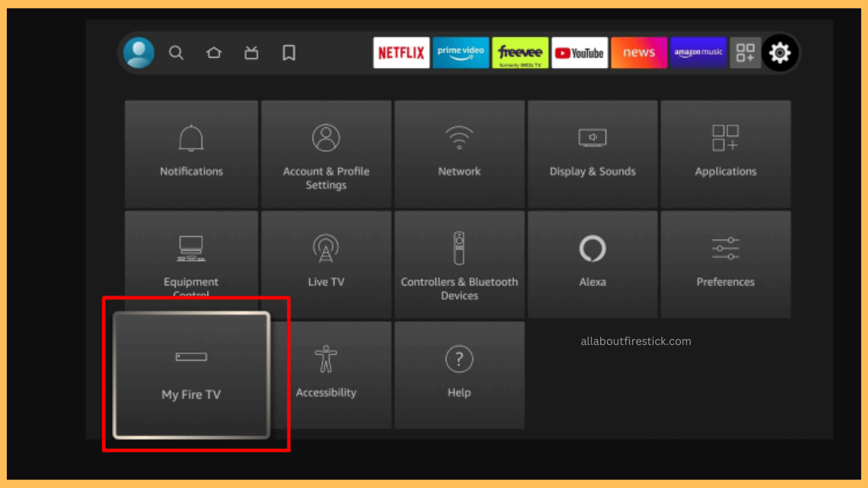The image size is (868, 488).
Task: Open Notifications via the bell tile
Action: pos(191,152)
